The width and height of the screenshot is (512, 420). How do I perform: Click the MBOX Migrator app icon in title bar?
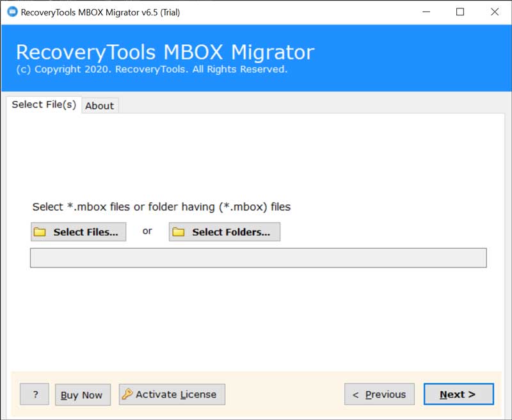coord(12,12)
